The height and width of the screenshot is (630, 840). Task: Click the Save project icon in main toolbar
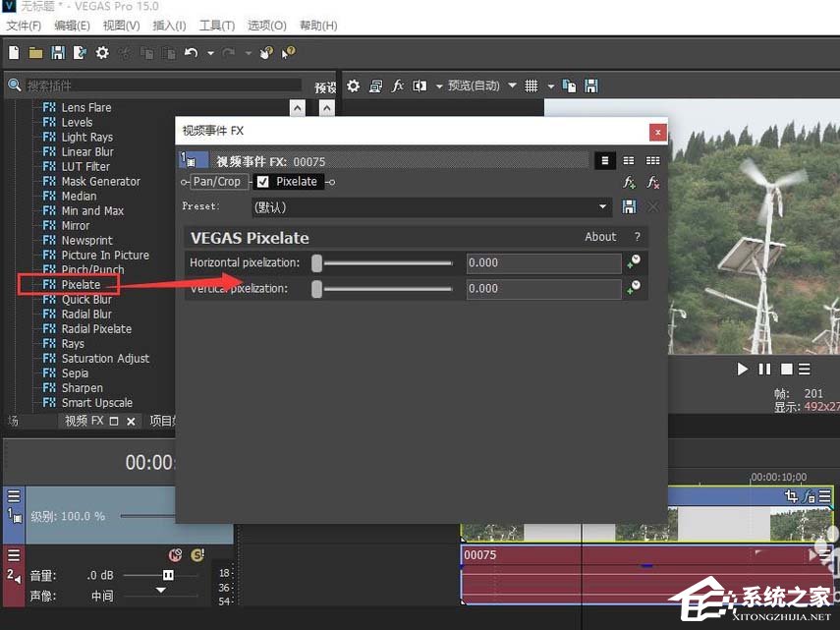pos(58,52)
